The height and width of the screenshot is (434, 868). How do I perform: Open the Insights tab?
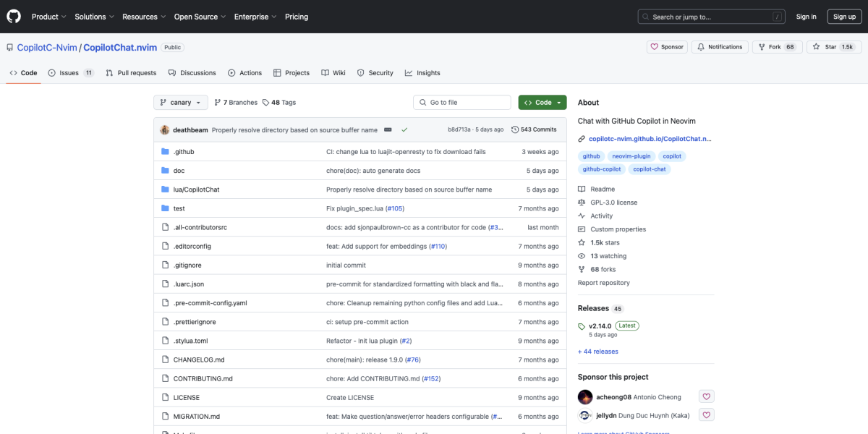[x=422, y=72]
